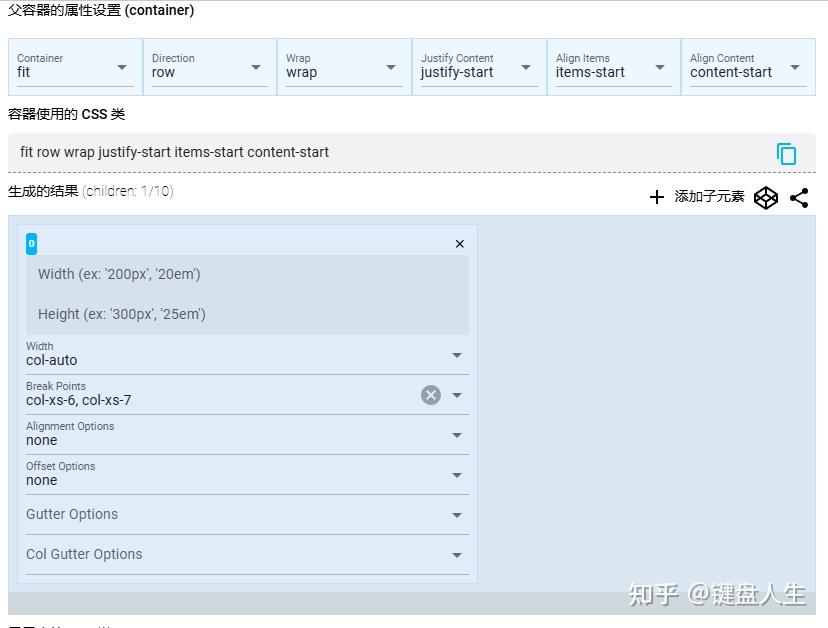Click the 3D cube preview icon
The width and height of the screenshot is (828, 628).
point(766,197)
